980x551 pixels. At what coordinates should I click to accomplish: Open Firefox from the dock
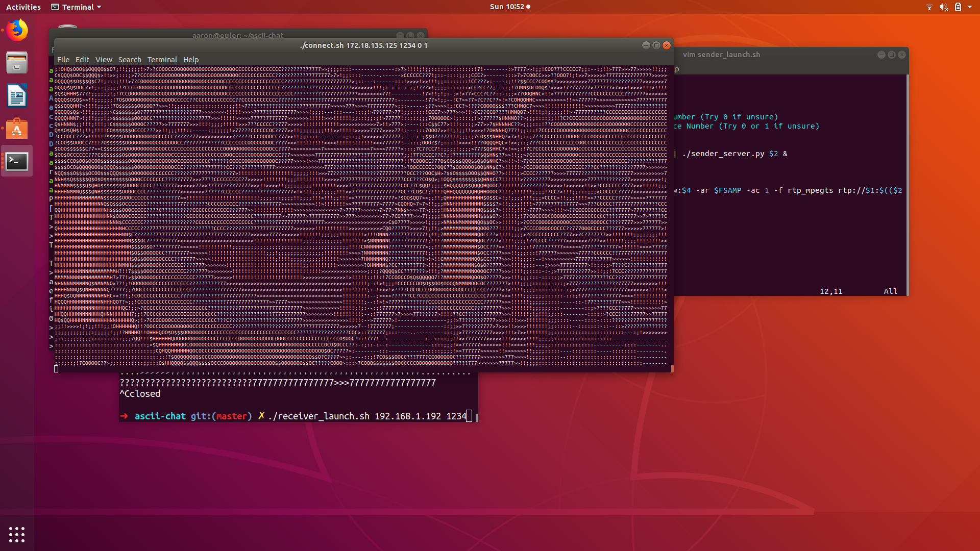pyautogui.click(x=17, y=30)
